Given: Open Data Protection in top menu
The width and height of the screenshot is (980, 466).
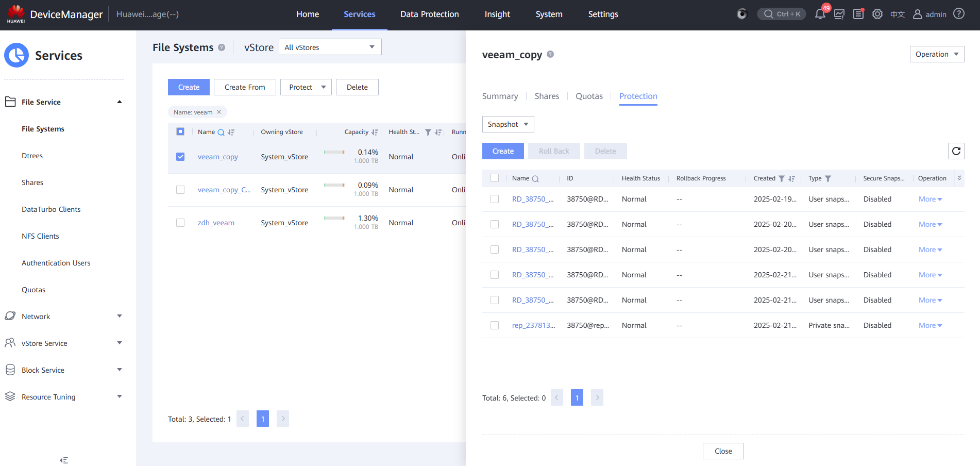Looking at the screenshot, I should tap(429, 14).
